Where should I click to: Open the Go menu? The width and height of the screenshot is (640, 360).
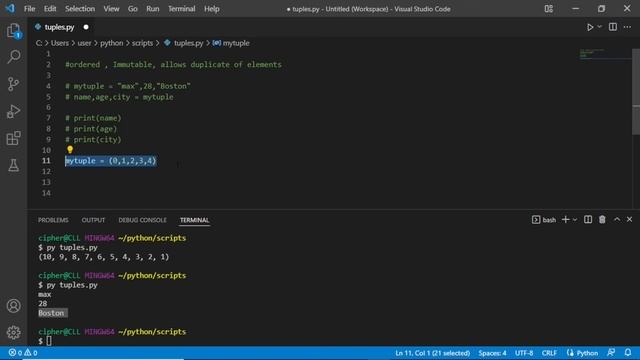tap(133, 9)
